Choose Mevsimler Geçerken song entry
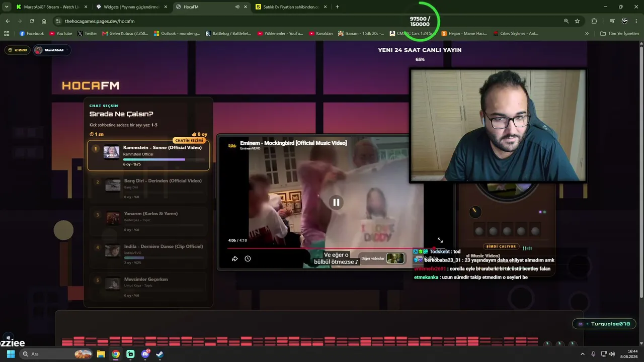 click(148, 287)
